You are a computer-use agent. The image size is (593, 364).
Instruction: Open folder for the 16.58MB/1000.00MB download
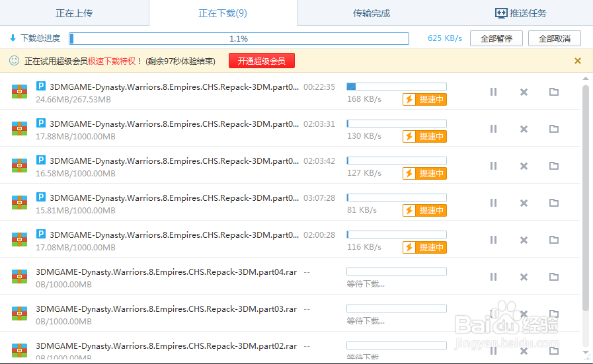[x=554, y=166]
